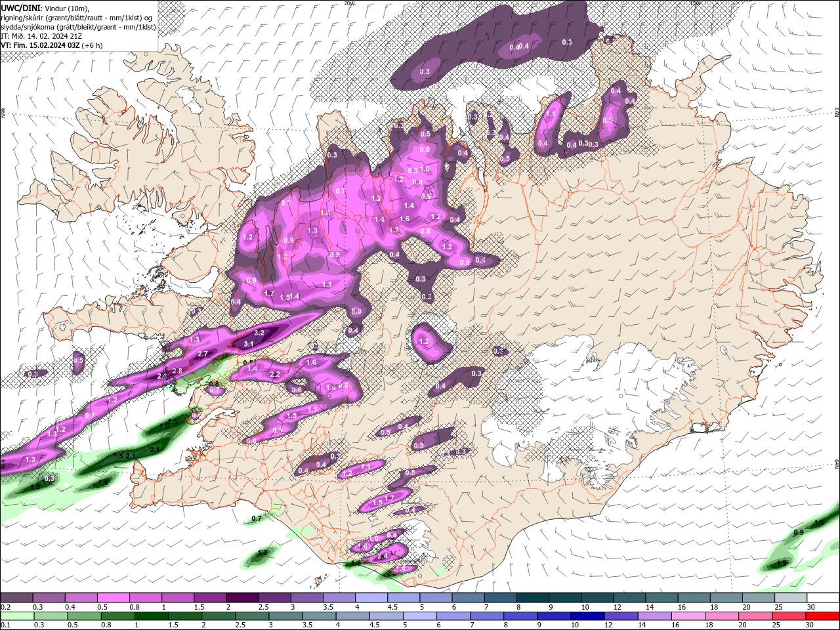This screenshot has height=630, width=840.
Task: Click the "2.8" precipitation value on the map
Action: (177, 371)
